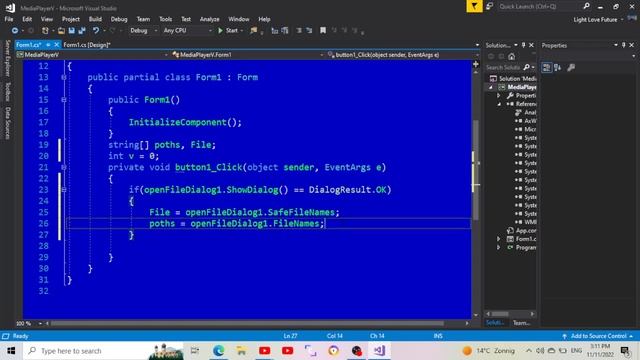This screenshot has width=640, height=360.
Task: Collapse the Form1 class code outline toggle
Action: [64, 77]
